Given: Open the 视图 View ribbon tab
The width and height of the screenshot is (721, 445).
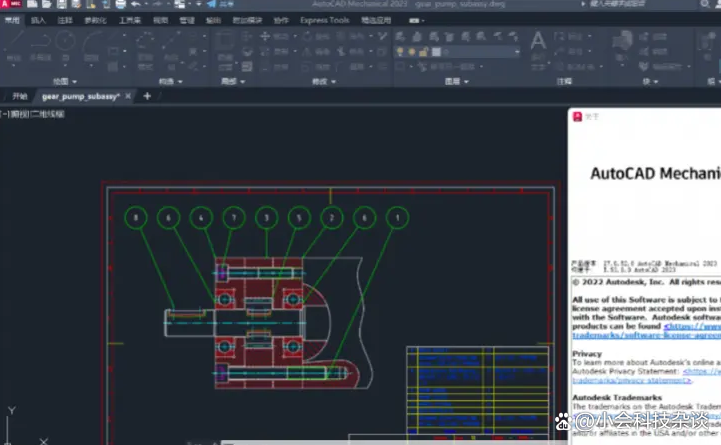Looking at the screenshot, I should tap(160, 20).
